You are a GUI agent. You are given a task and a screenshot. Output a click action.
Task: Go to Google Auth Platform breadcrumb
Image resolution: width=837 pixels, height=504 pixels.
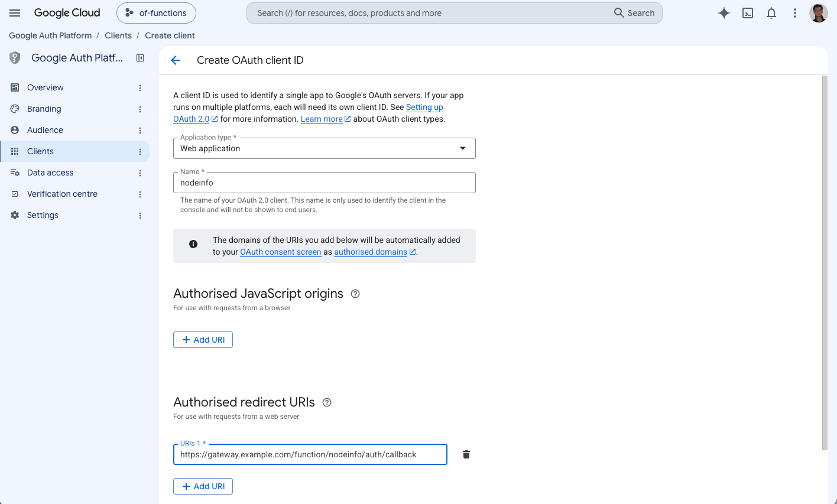click(50, 35)
